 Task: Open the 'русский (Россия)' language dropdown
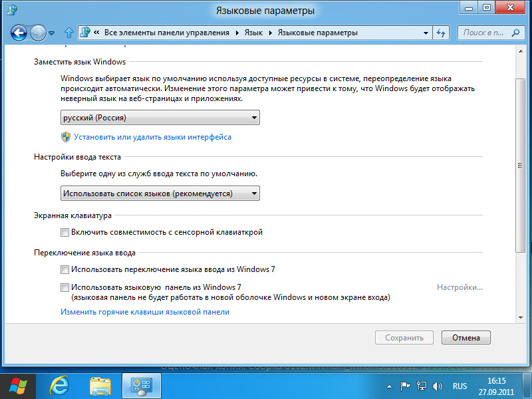160,118
